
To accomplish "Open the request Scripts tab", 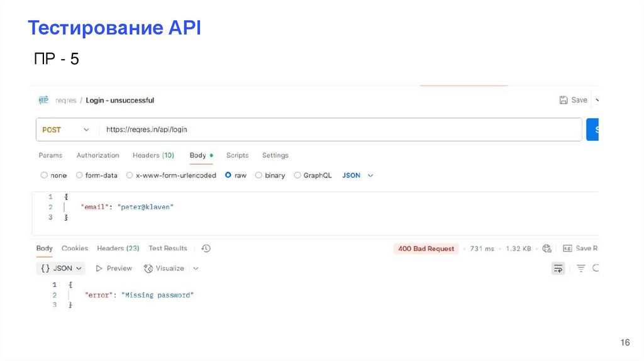I will [237, 155].
